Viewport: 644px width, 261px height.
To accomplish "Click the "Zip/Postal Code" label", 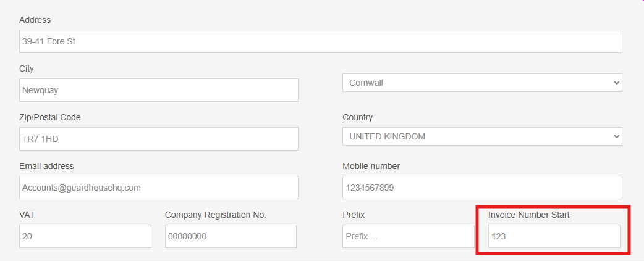I will point(49,118).
